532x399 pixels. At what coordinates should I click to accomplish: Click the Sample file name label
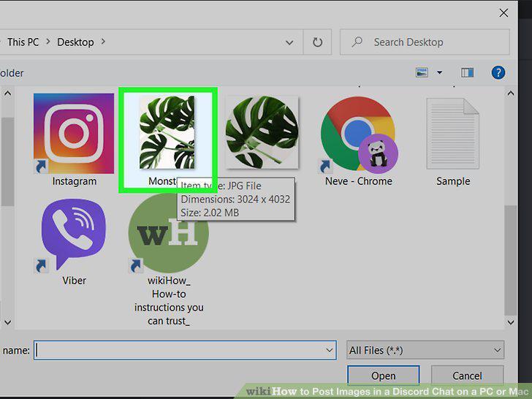coord(453,181)
